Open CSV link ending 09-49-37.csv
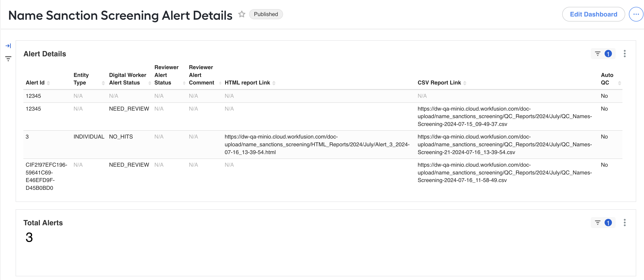The width and height of the screenshot is (644, 280). (x=504, y=116)
